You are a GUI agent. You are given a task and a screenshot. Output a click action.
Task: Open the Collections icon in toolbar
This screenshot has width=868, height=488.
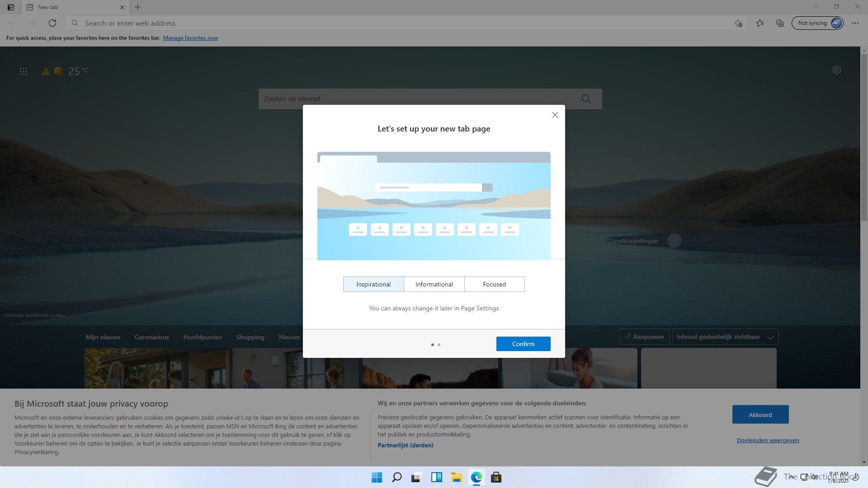click(780, 23)
